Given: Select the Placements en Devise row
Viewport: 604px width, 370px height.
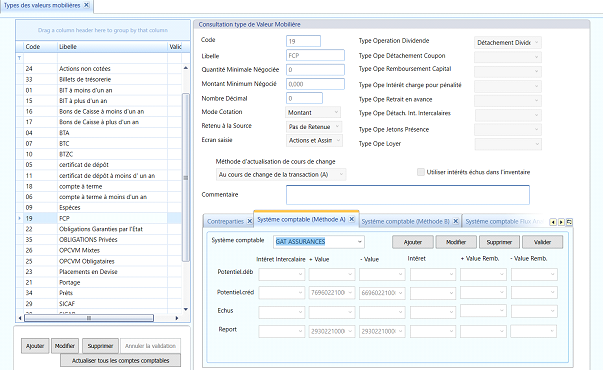Looking at the screenshot, I should point(99,271).
